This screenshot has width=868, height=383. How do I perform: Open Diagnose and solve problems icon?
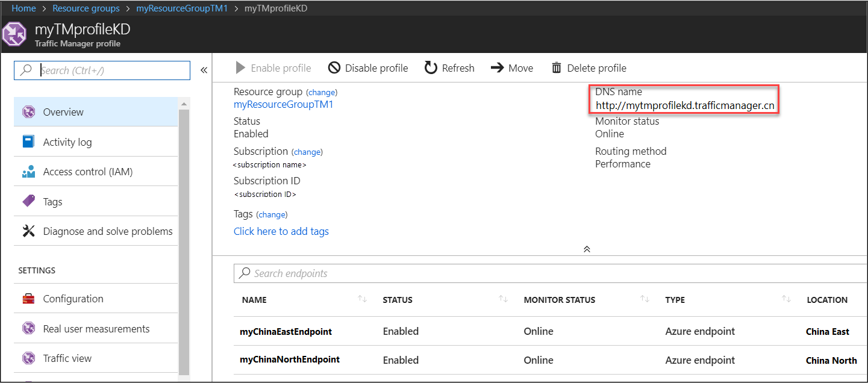tap(28, 231)
